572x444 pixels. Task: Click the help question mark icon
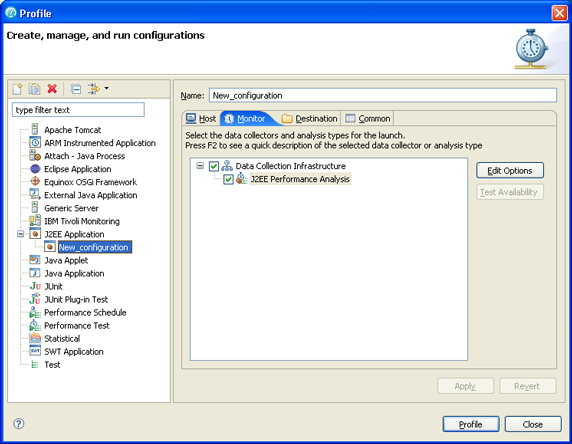[19, 424]
